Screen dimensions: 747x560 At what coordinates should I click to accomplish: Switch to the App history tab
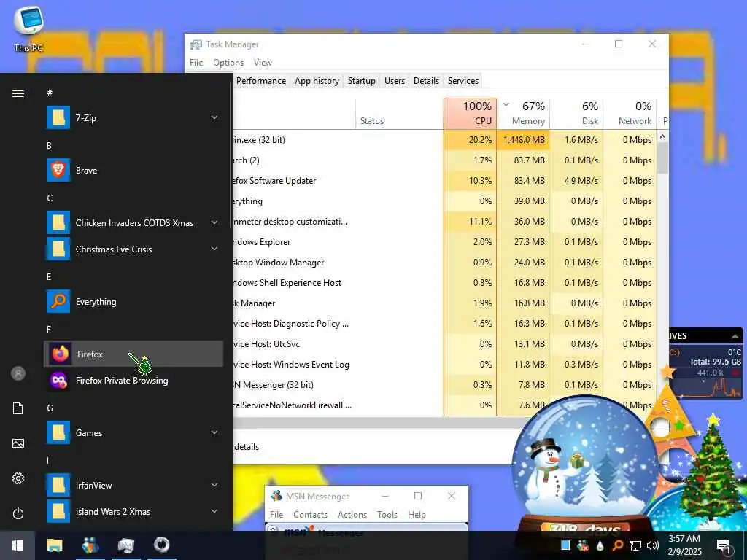(317, 81)
